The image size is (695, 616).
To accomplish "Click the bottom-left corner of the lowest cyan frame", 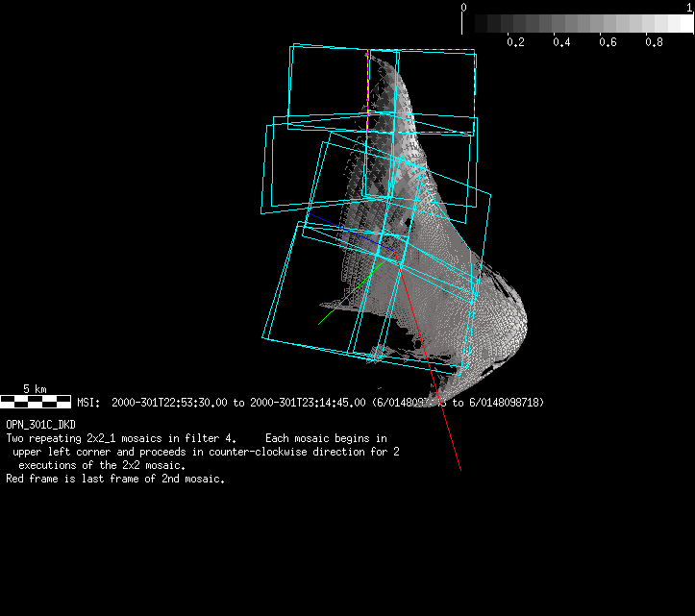I will 262,336.
